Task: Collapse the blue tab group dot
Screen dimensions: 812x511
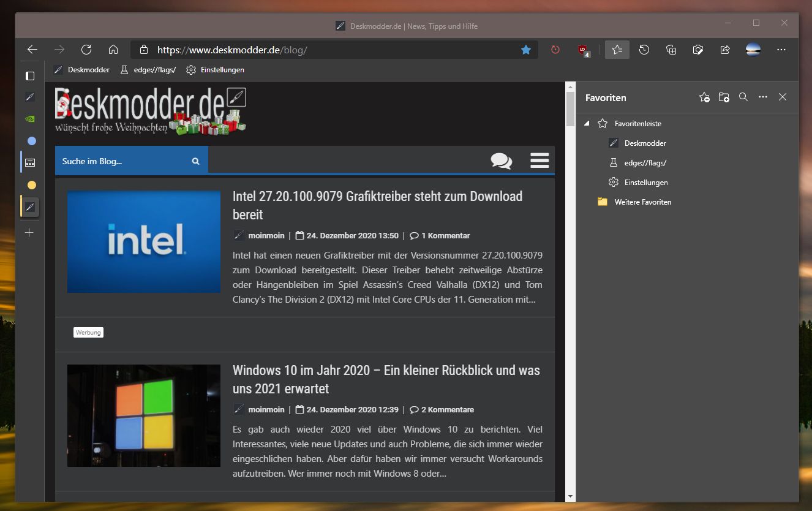Action: (x=32, y=141)
